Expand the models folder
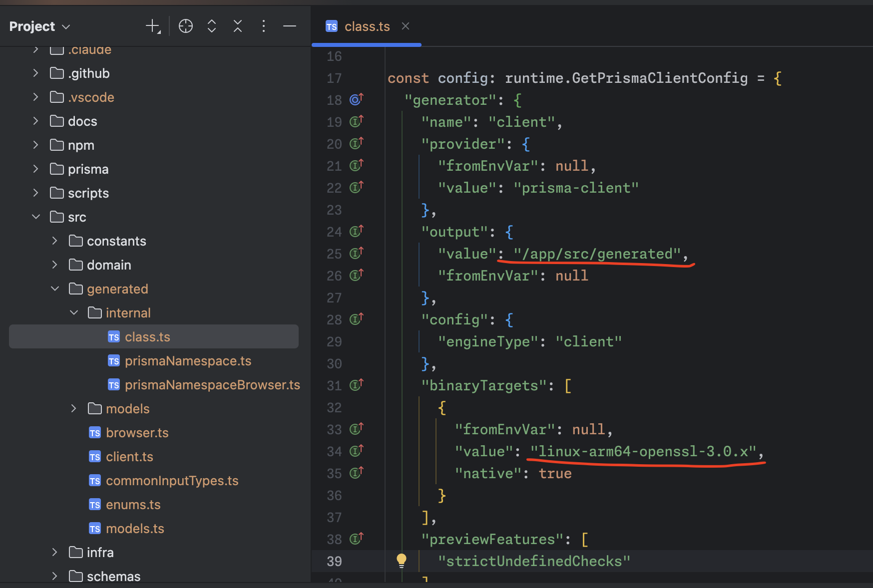Screen dimensions: 873x588 (x=74, y=409)
